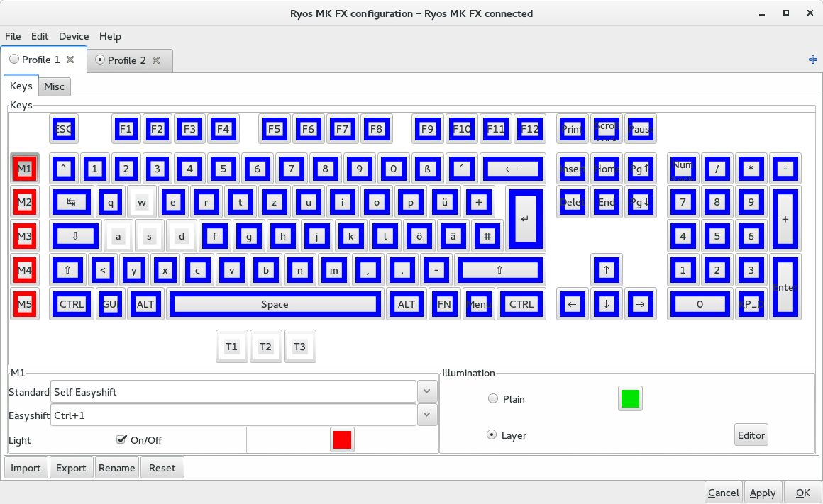Click the Enter key on main keyboard
The width and height of the screenshot is (823, 504).
(525, 219)
